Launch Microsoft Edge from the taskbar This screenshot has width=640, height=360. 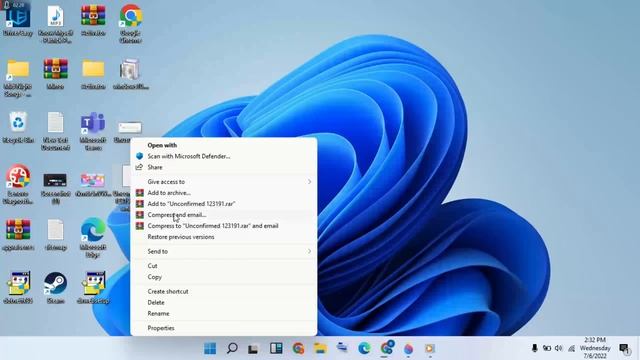point(364,348)
